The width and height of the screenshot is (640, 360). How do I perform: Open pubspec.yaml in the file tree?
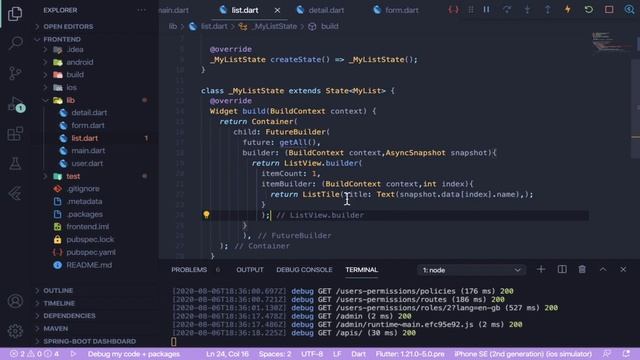click(91, 252)
